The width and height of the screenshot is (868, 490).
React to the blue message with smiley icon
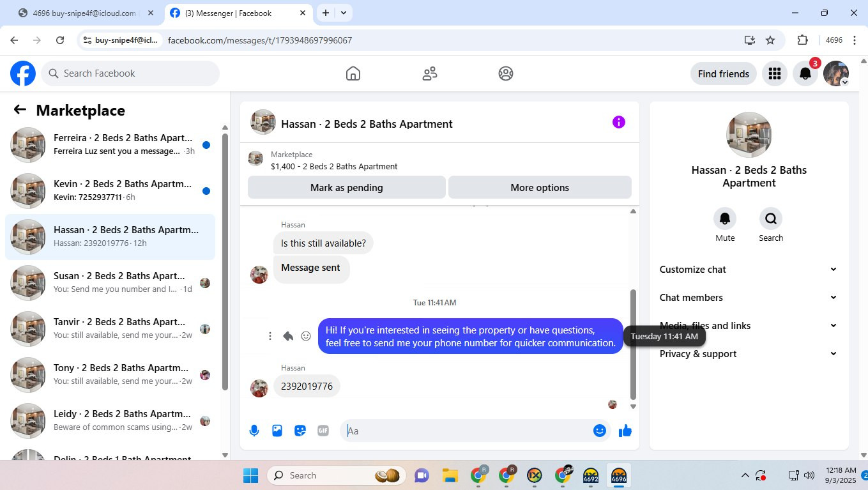(x=306, y=336)
